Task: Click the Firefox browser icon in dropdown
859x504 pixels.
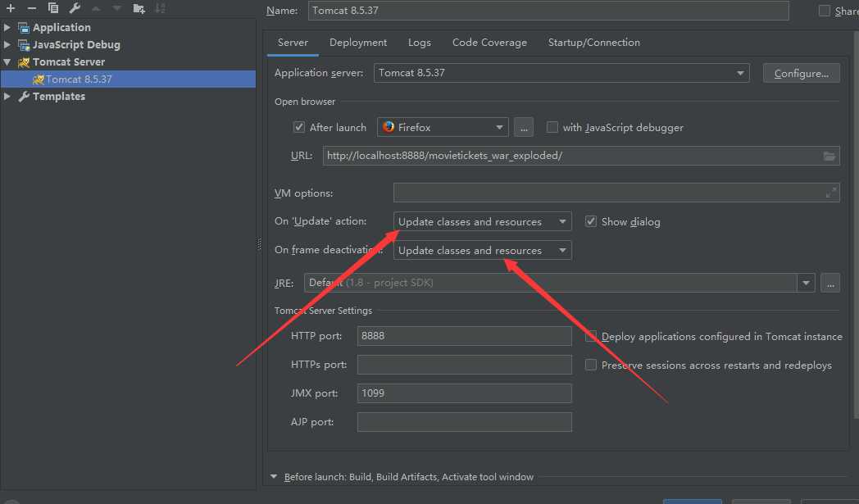Action: [x=389, y=127]
